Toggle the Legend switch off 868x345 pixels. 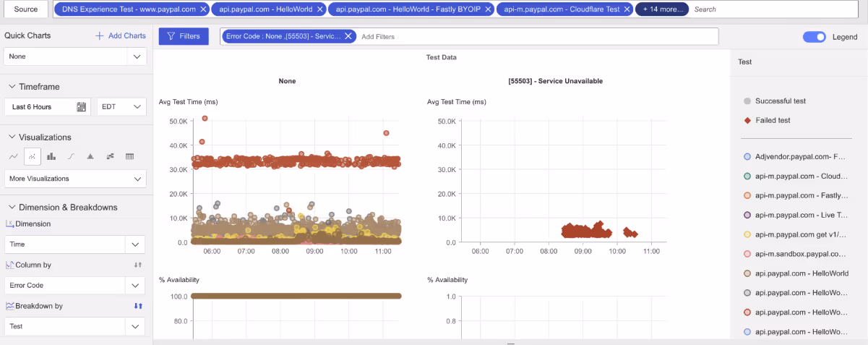point(815,37)
